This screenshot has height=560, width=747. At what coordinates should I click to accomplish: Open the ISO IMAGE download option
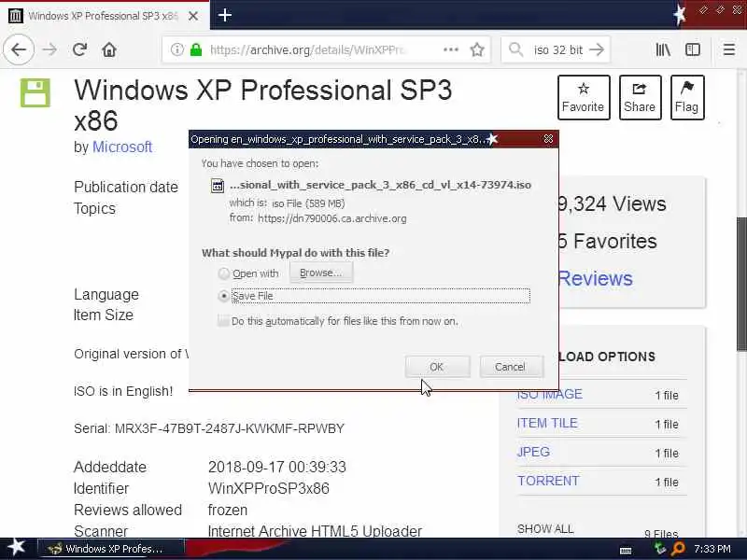(x=549, y=394)
